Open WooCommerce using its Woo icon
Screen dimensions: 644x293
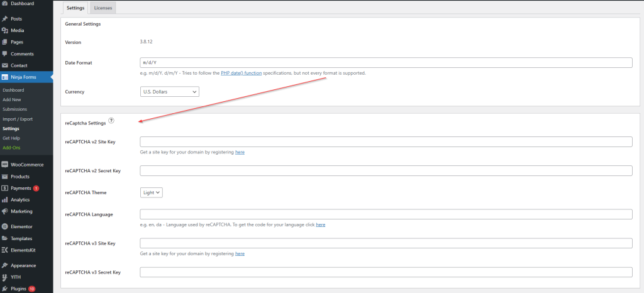coord(5,165)
